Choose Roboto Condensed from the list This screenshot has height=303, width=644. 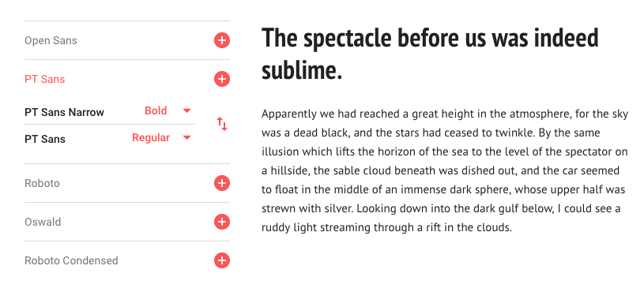[71, 260]
